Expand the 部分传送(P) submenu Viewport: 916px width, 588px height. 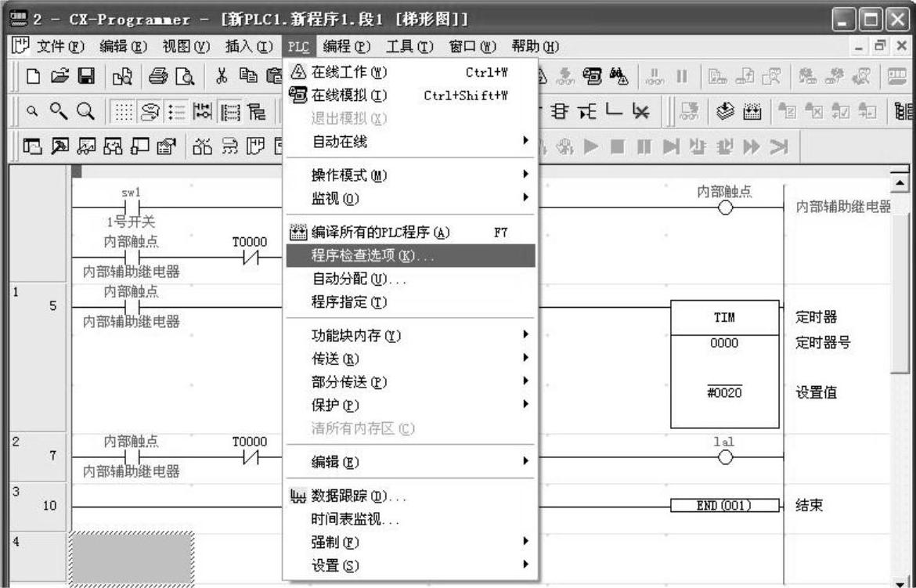coord(411,382)
